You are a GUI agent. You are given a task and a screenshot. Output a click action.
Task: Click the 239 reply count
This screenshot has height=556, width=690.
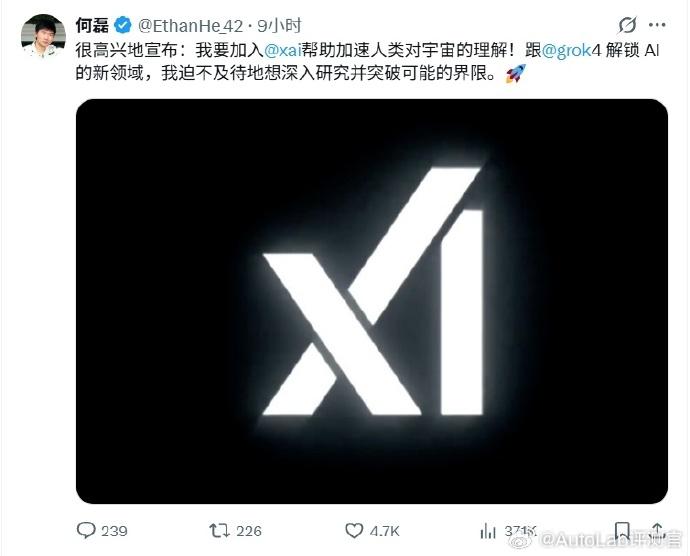click(114, 531)
